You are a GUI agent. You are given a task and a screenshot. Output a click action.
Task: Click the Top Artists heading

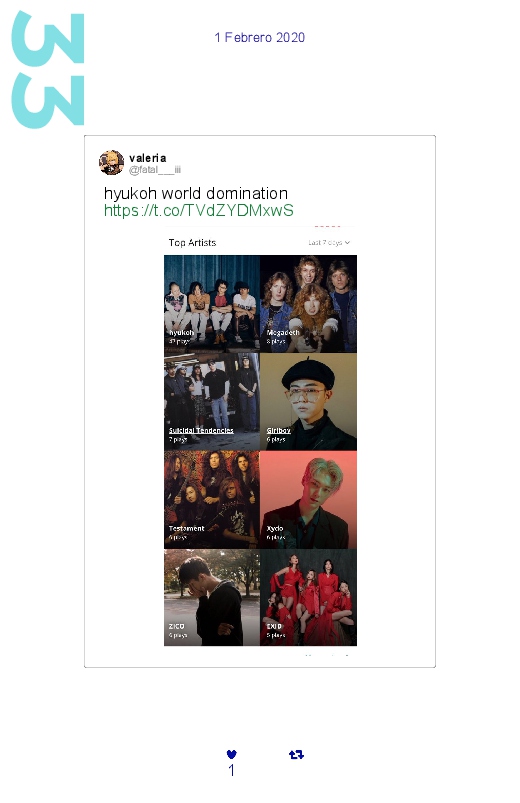pos(193,243)
